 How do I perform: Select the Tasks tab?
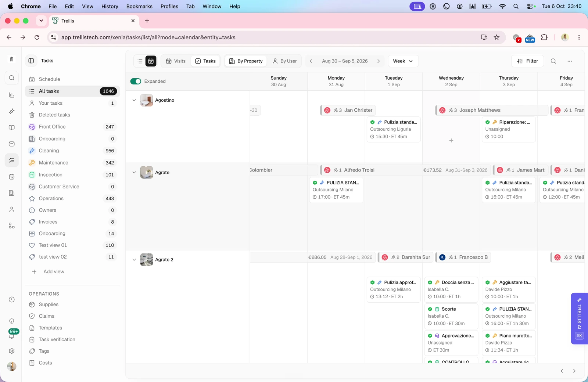click(x=205, y=61)
